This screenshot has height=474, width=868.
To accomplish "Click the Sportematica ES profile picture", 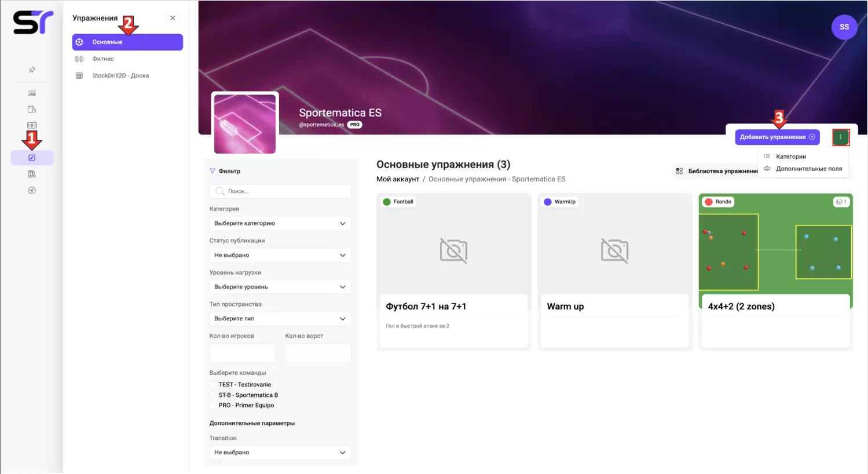I will coord(245,123).
